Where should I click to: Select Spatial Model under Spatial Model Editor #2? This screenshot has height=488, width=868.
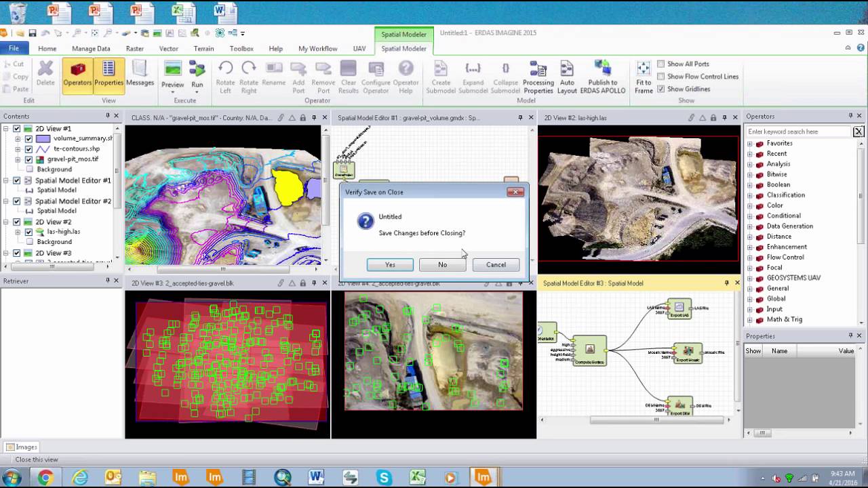tap(56, 211)
